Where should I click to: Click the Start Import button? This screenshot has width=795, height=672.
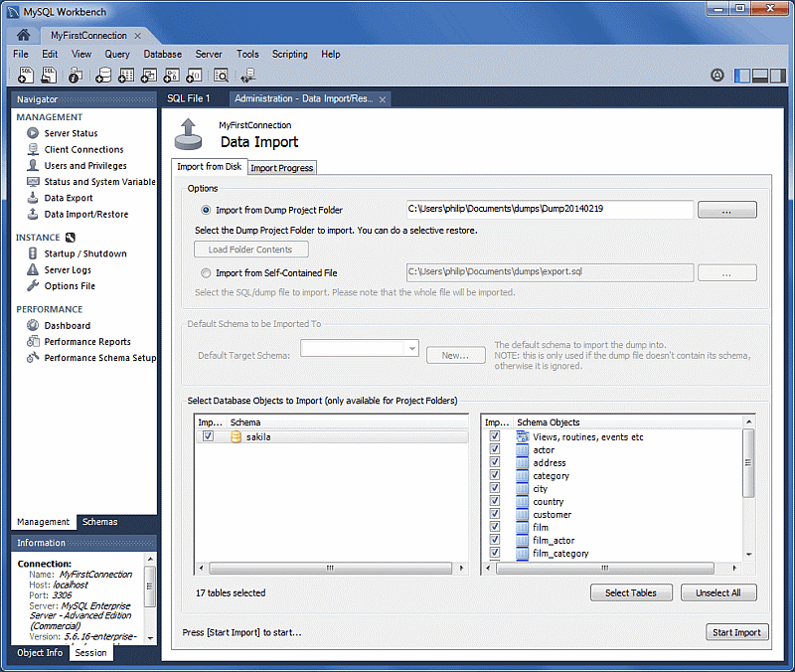(x=736, y=631)
